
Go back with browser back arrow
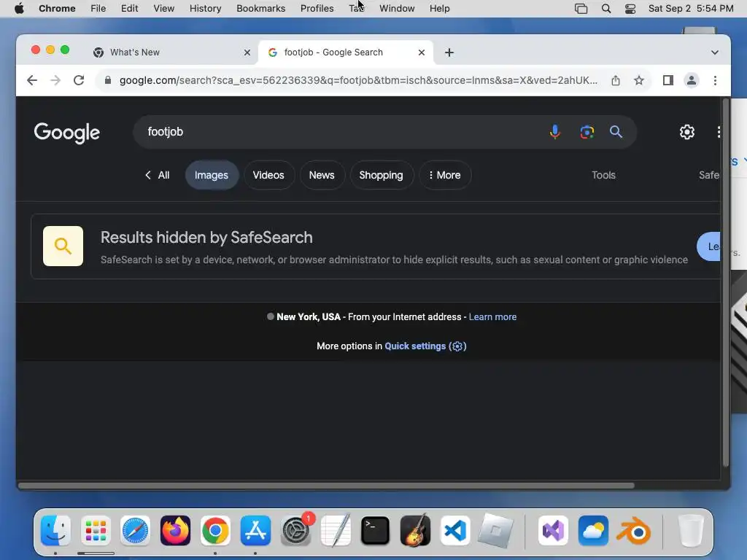point(32,80)
